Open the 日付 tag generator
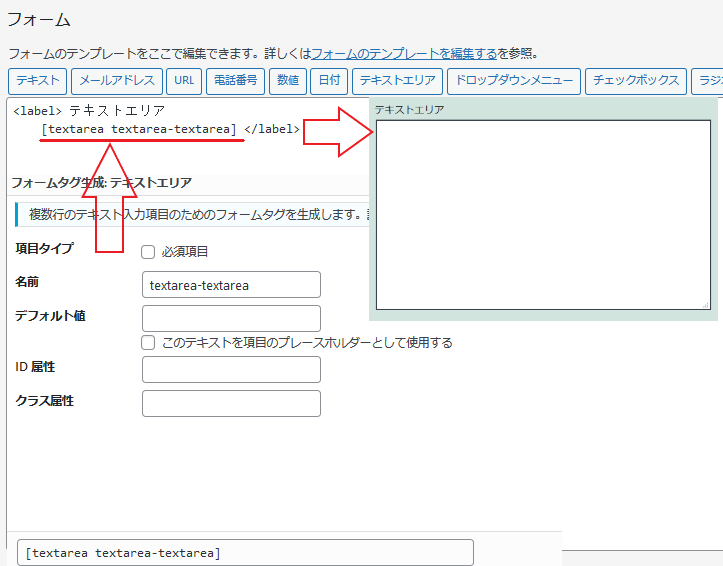 (329, 81)
